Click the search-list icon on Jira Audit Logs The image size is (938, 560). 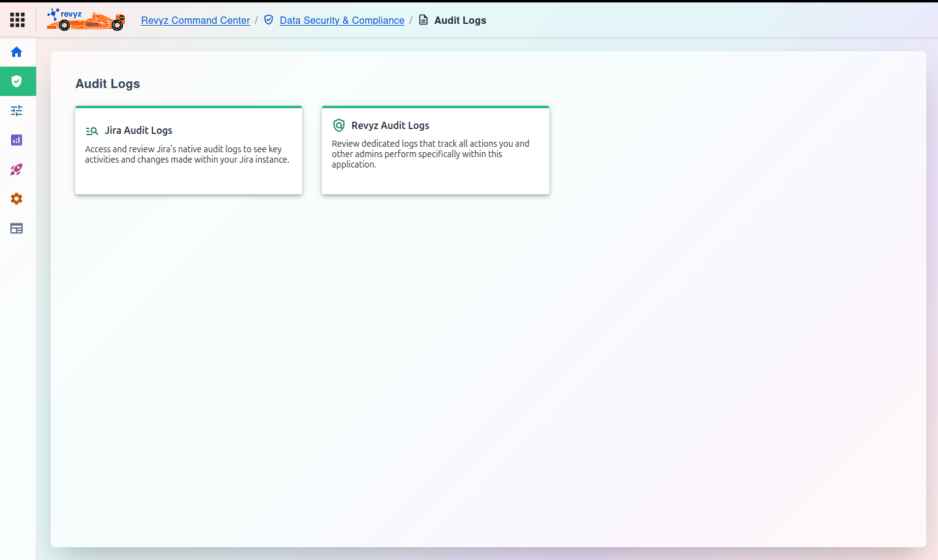pos(92,131)
